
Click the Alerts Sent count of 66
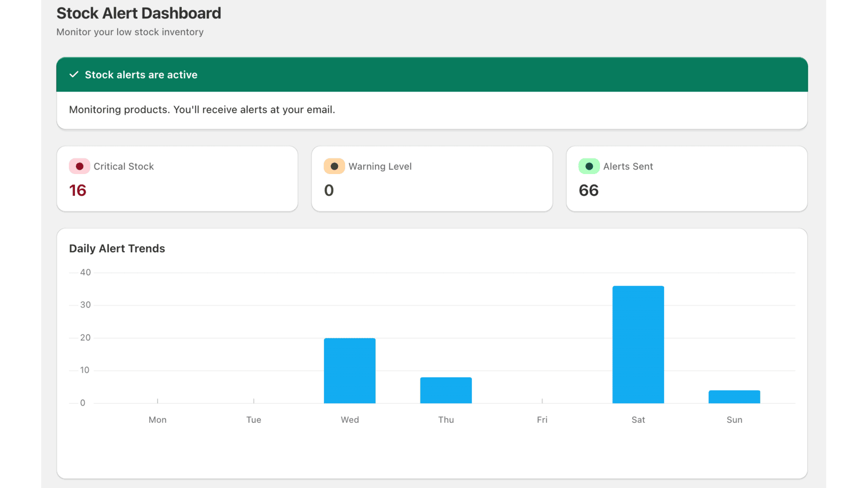click(x=588, y=190)
